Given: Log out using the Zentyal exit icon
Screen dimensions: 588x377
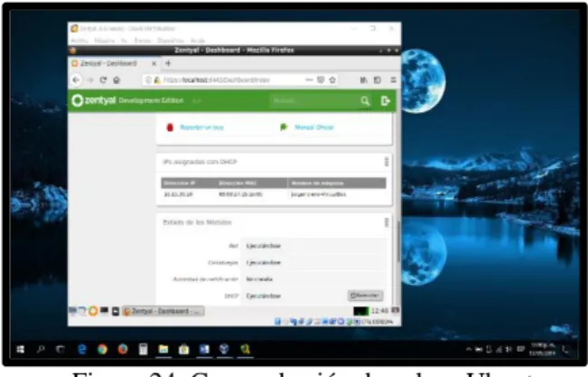Looking at the screenshot, I should coord(385,100).
